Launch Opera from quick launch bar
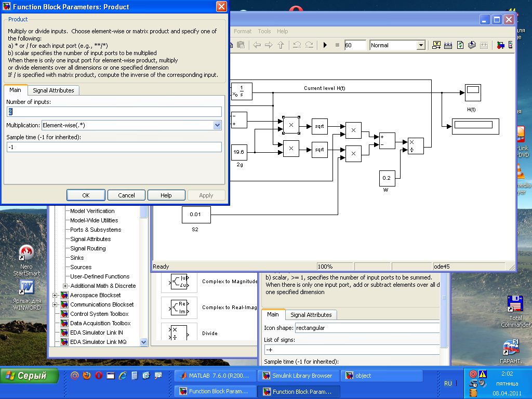Screen dimensions: 532x399 (x=99, y=375)
